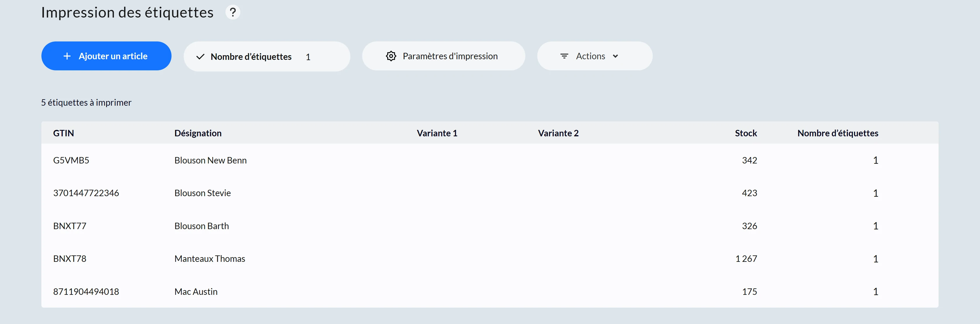Edit label count for Mac Austin
The height and width of the screenshot is (324, 980).
click(875, 292)
